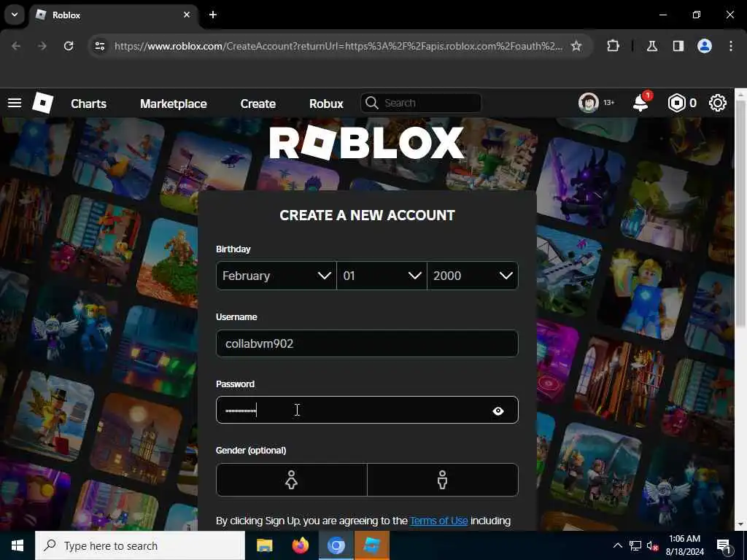Click the large ROBLOX logo banner
This screenshot has height=560, width=747.
367,142
